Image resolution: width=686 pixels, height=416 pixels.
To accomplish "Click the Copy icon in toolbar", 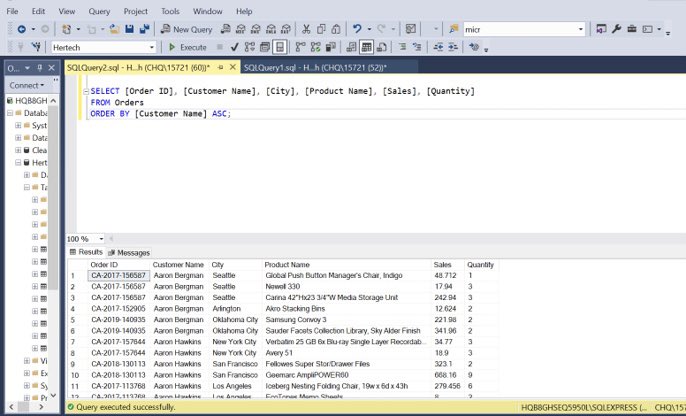I will [x=321, y=29].
